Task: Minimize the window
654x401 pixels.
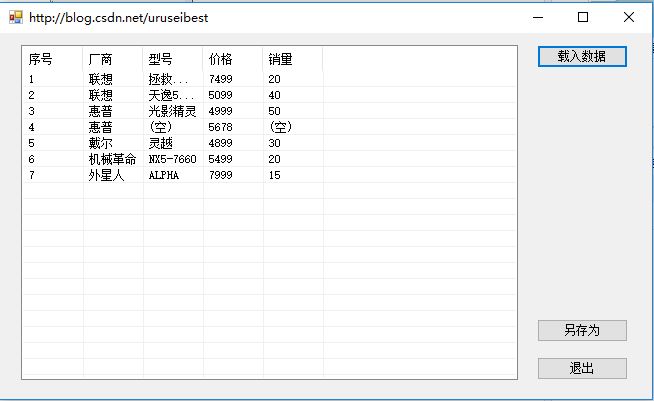Action: [x=538, y=17]
